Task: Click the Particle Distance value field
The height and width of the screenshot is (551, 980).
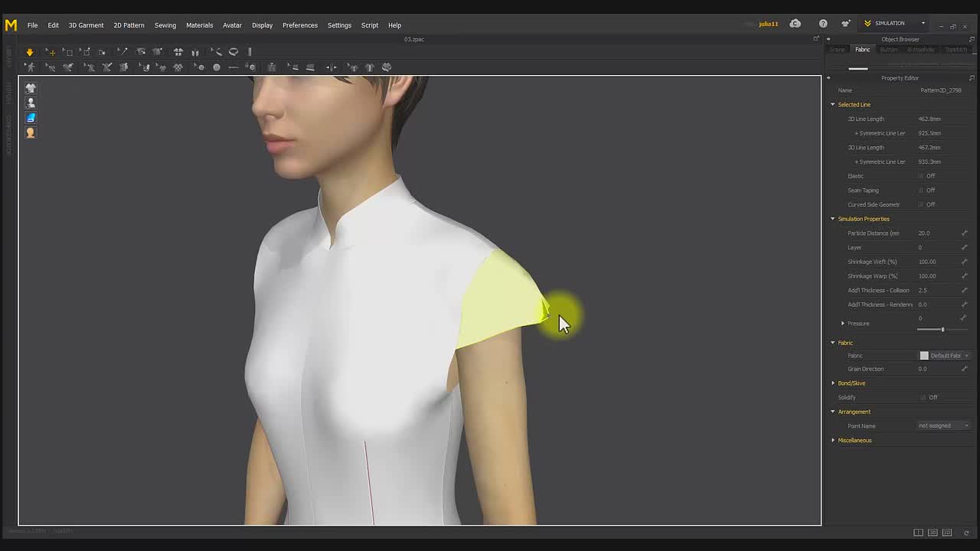Action: coord(936,233)
